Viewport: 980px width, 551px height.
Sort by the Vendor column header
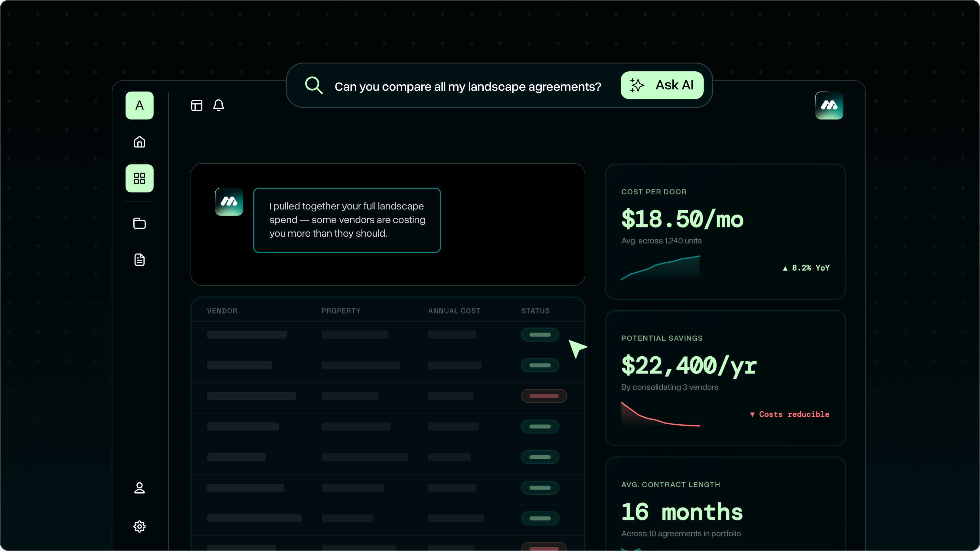222,311
